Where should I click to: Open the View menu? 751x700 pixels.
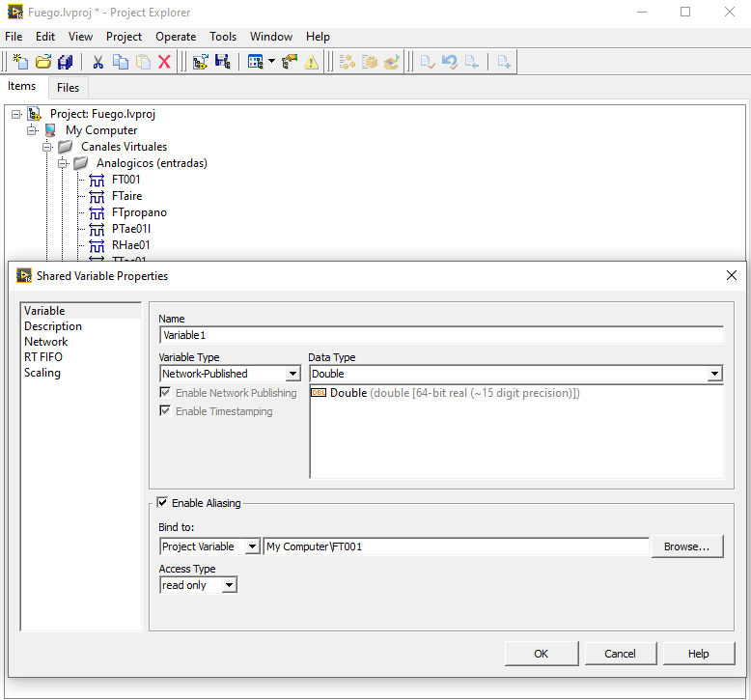[80, 37]
